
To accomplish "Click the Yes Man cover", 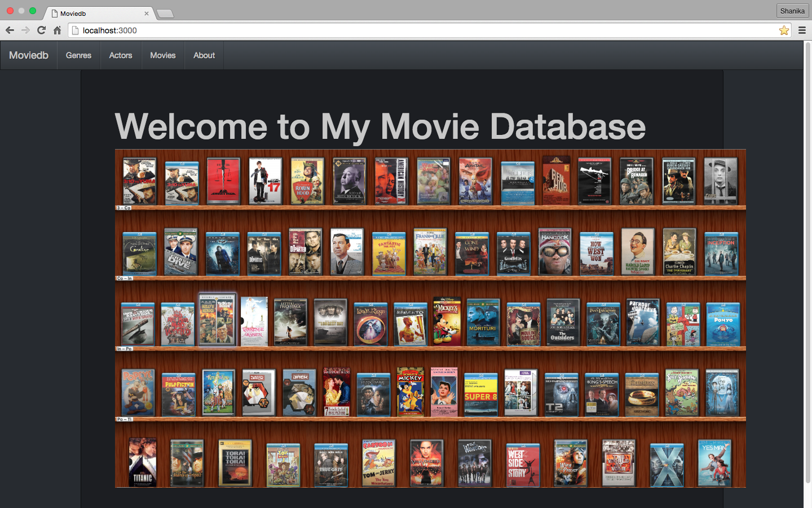I will pos(714,463).
